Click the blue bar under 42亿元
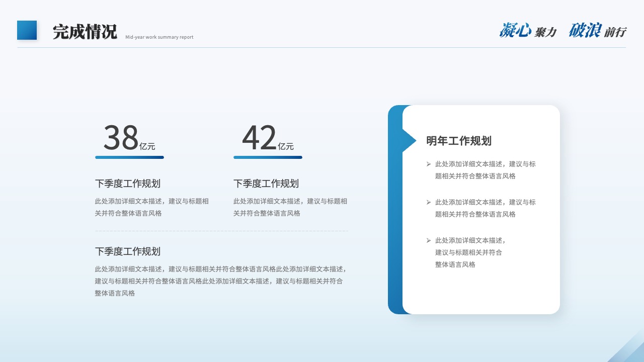 click(x=268, y=157)
